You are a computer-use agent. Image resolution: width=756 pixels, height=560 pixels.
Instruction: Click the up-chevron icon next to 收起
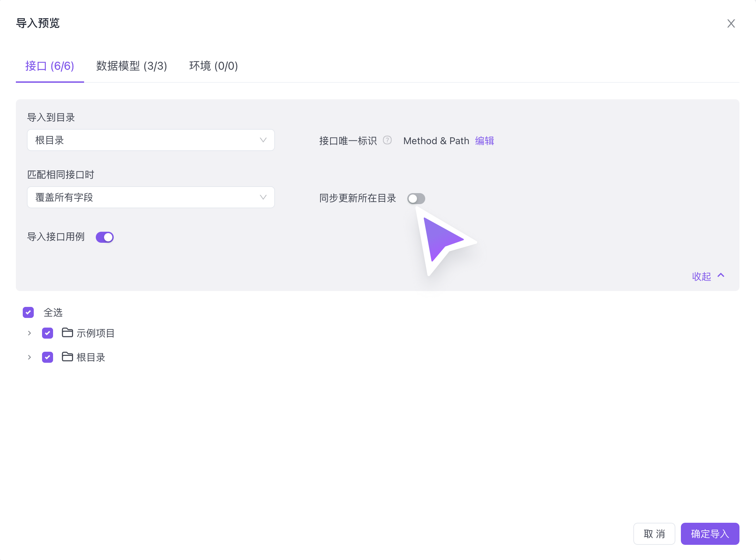coord(721,275)
